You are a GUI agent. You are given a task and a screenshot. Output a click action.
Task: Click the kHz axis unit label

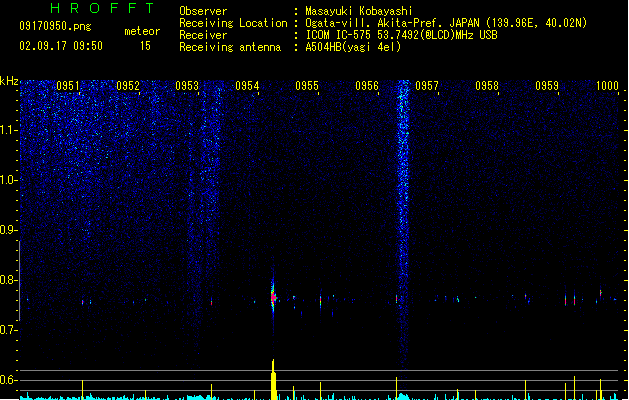9,81
